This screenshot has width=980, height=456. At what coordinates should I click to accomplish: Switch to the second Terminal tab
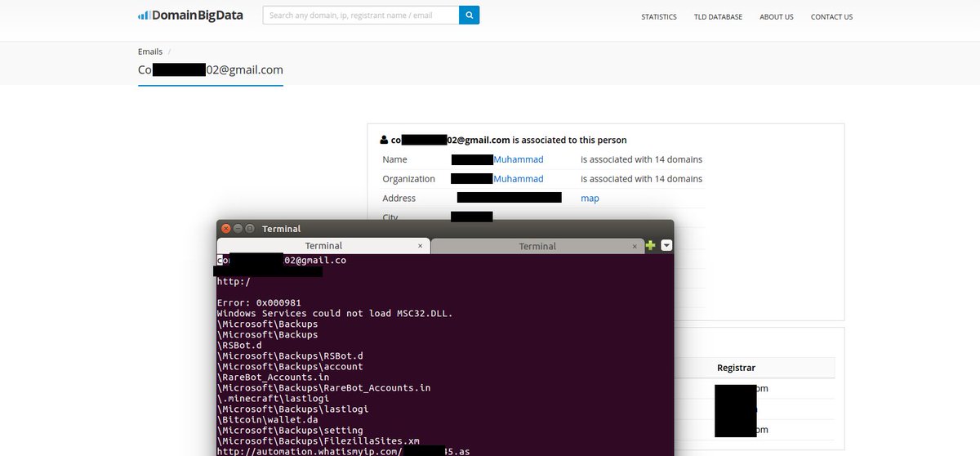pyautogui.click(x=537, y=246)
